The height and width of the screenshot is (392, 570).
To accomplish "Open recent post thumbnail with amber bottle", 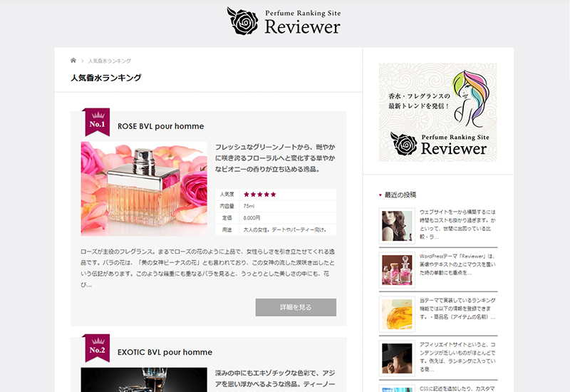I will coord(397,314).
